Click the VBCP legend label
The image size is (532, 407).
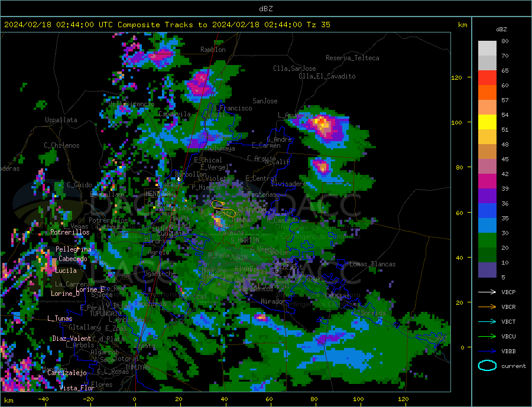[x=508, y=292]
